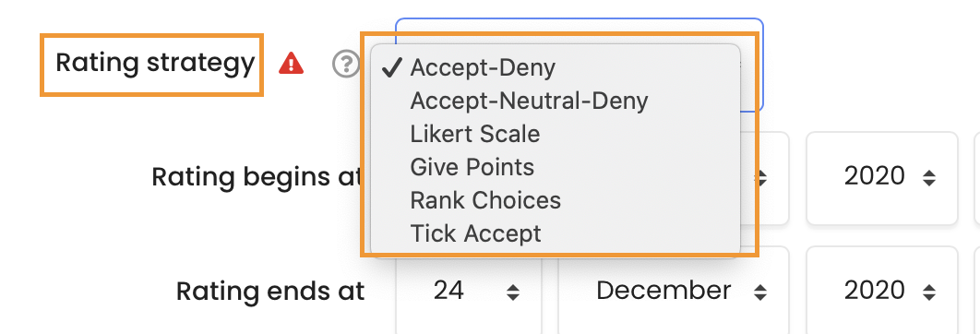The image size is (980, 334).
Task: Open the Rating strategy help icon
Action: click(x=346, y=64)
